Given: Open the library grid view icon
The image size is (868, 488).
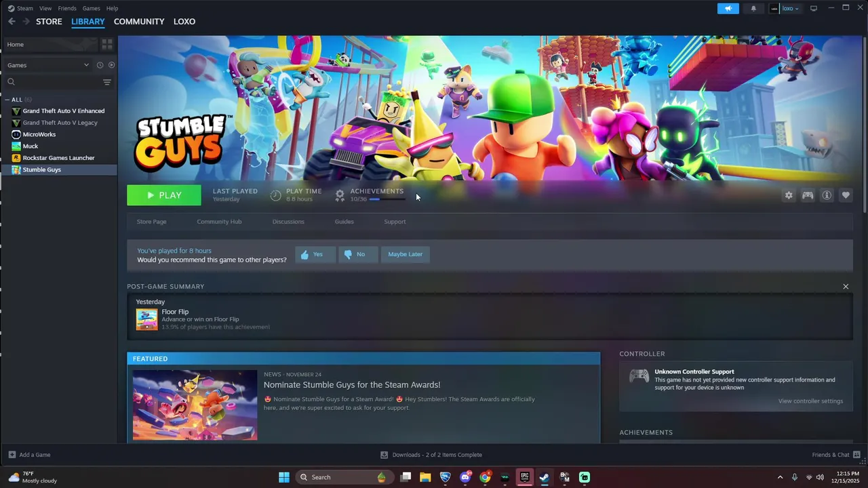Looking at the screenshot, I should click(x=107, y=44).
